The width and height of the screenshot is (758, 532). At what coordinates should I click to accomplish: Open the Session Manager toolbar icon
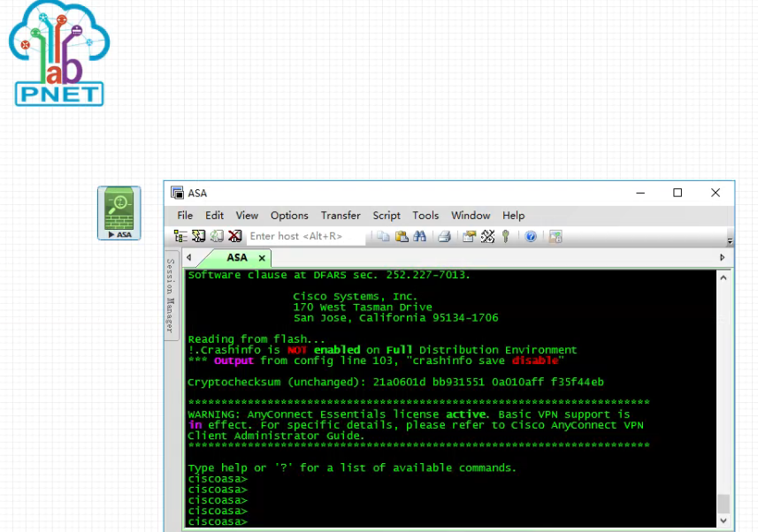[180, 236]
